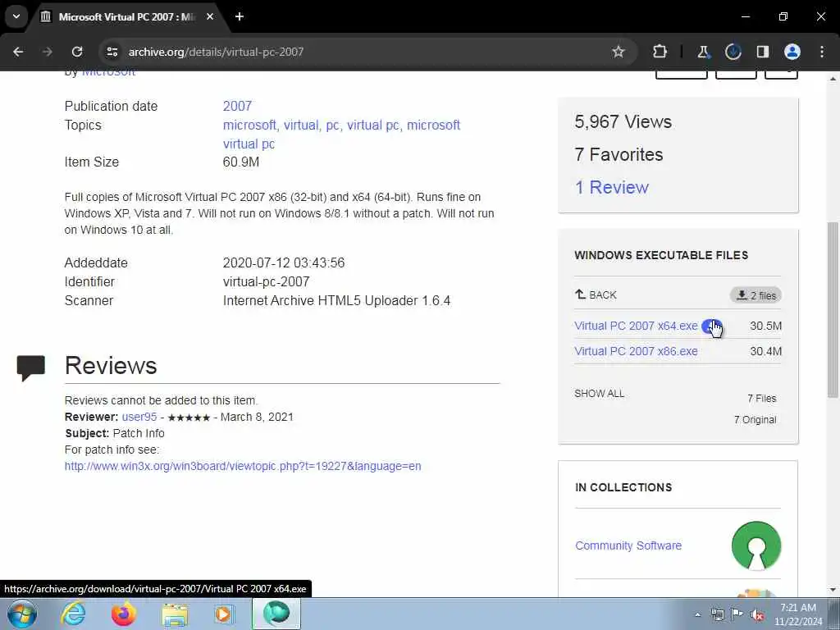This screenshot has height=630, width=840.
Task: Open the 2007 publication date link
Action: (237, 106)
